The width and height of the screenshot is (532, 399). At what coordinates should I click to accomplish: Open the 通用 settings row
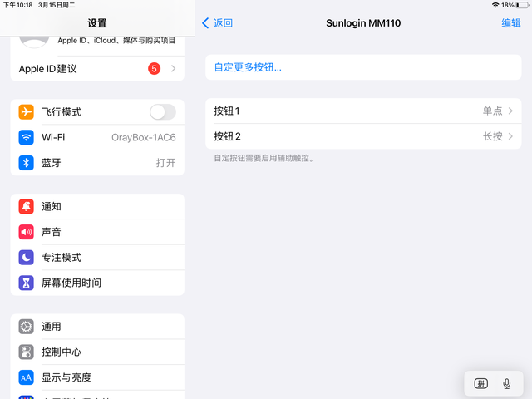pyautogui.click(x=97, y=327)
